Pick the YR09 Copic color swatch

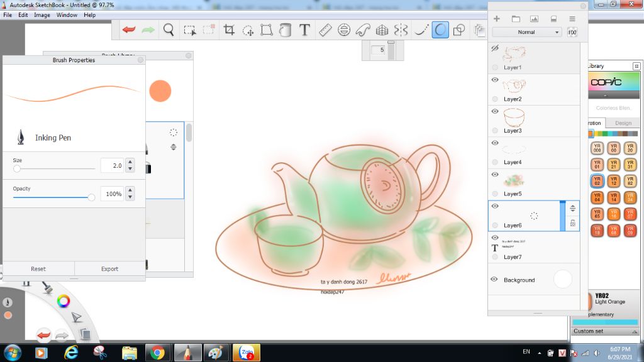point(630,231)
